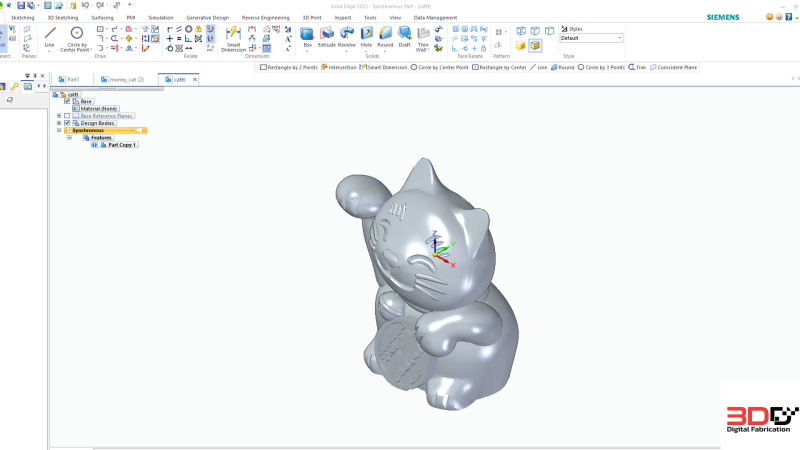This screenshot has height=450, width=800.
Task: Select the cattt root node in PathFinder
Action: click(69, 94)
